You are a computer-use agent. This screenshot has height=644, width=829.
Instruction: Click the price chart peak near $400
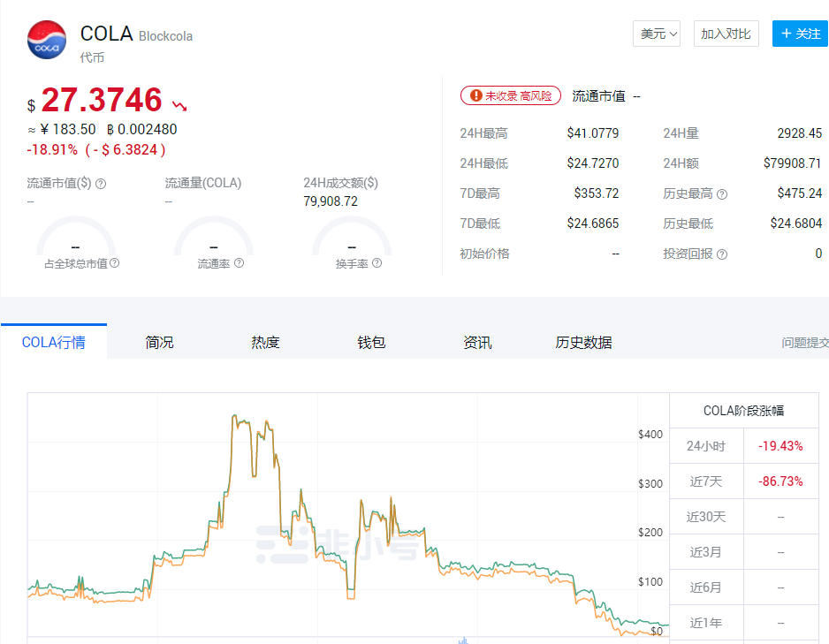(235, 417)
